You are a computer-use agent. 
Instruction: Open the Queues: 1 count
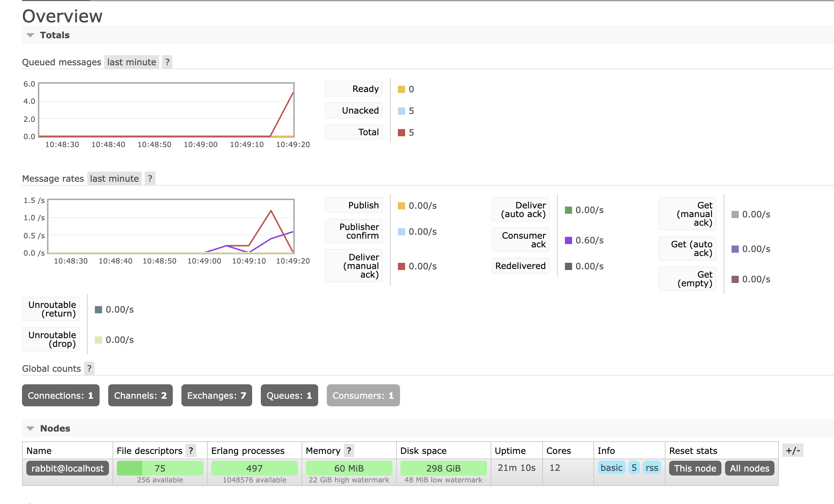click(x=289, y=395)
